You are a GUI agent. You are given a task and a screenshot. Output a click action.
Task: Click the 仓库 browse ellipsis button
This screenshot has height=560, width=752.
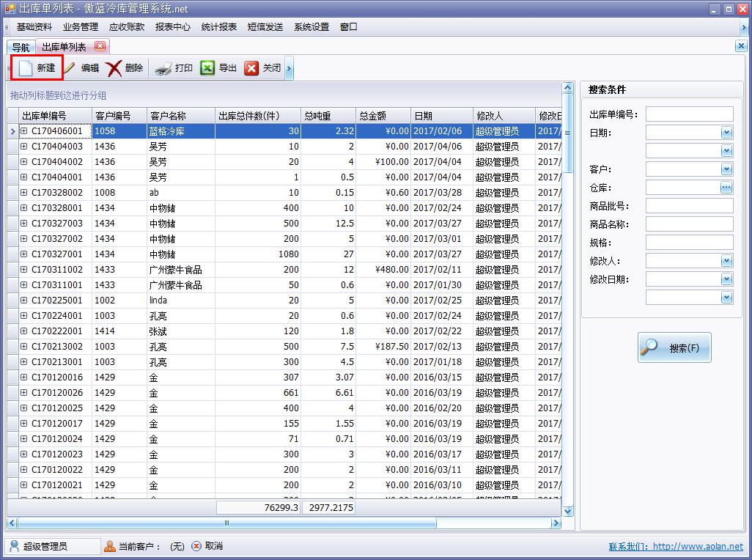(726, 188)
